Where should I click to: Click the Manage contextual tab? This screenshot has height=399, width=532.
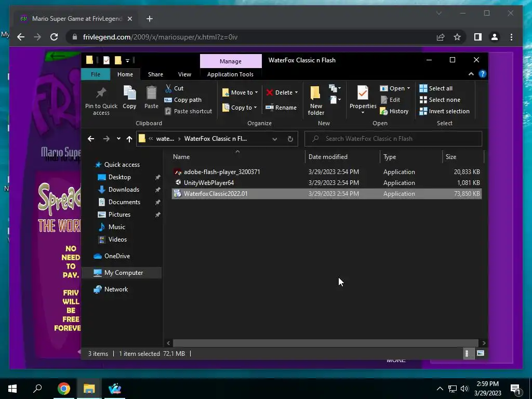pyautogui.click(x=231, y=61)
